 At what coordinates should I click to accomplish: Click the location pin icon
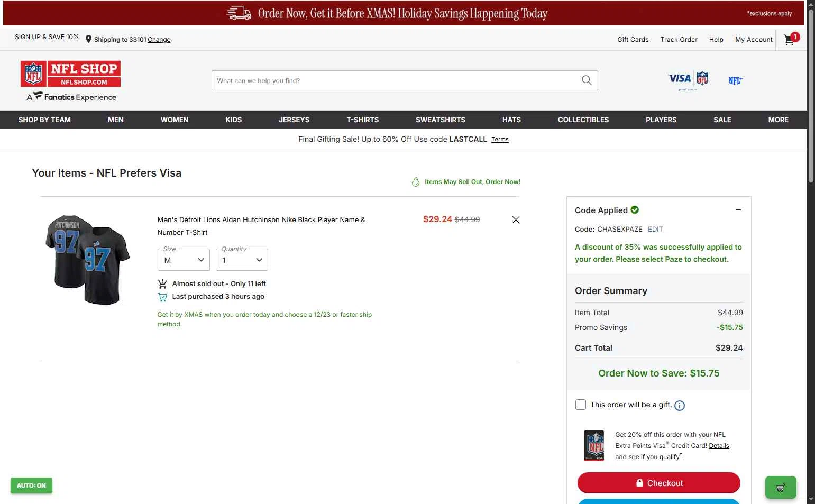coord(88,39)
